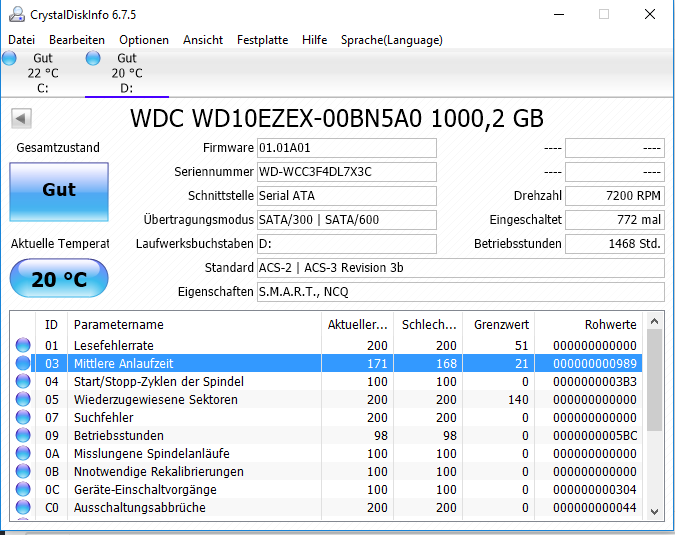This screenshot has height=535, width=675.
Task: Click the Drehzahl field 7200 RPM
Action: pos(615,196)
